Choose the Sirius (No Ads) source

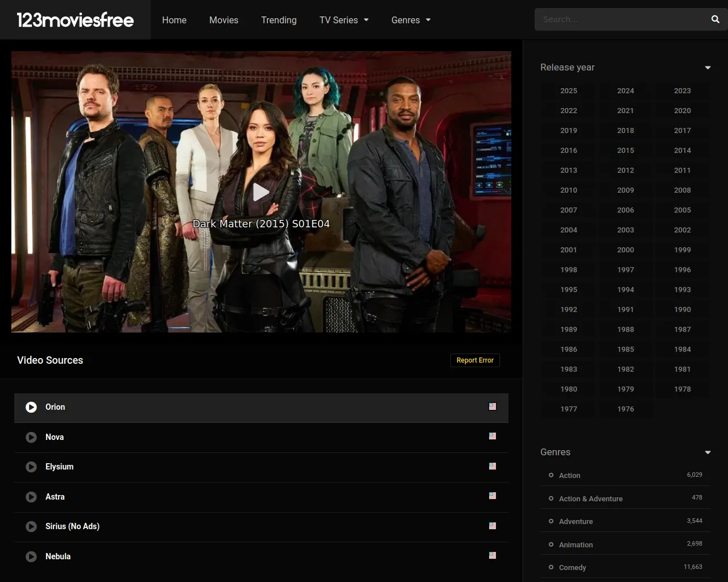(261, 527)
